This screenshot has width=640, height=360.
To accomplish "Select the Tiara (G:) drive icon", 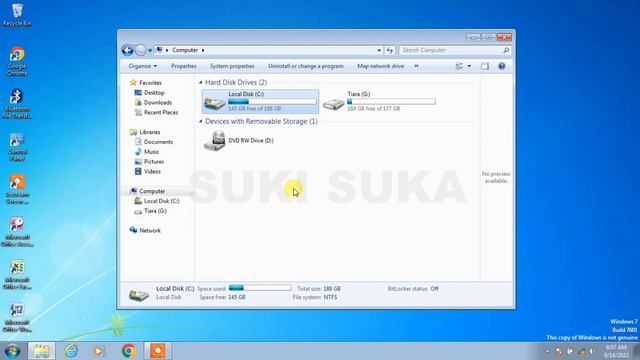I will [333, 104].
